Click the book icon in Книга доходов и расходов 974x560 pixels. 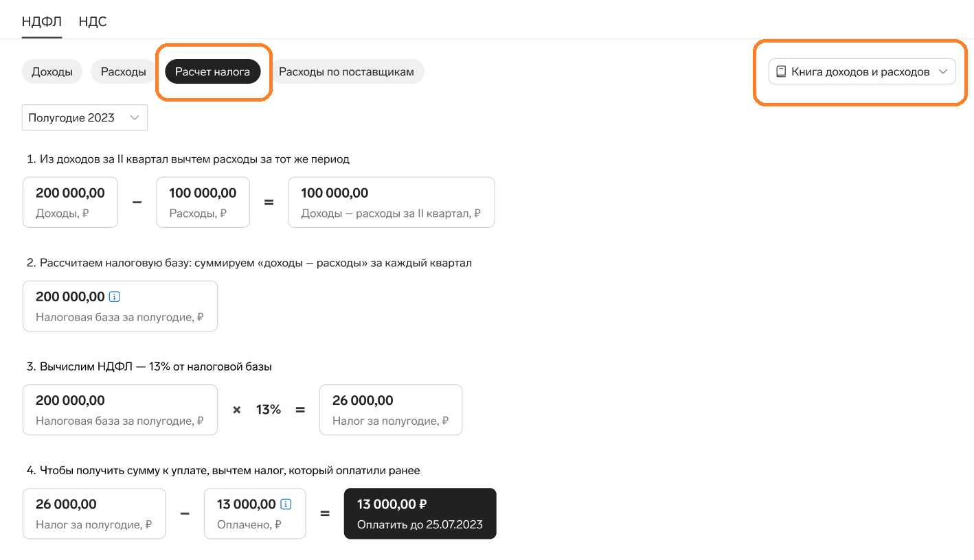coord(780,71)
